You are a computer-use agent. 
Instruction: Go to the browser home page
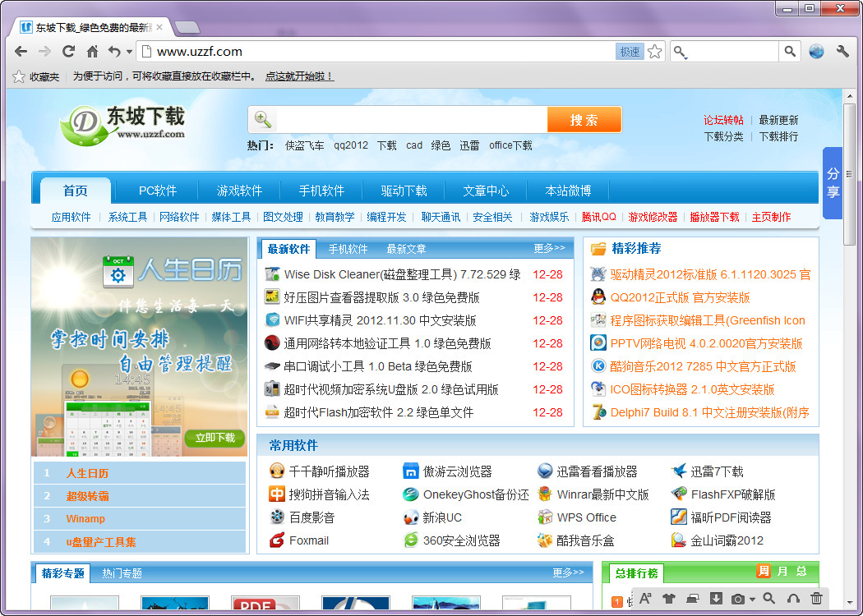coord(92,52)
